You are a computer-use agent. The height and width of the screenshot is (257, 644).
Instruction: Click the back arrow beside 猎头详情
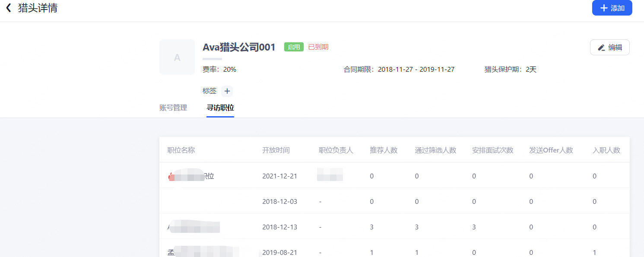pyautogui.click(x=8, y=8)
